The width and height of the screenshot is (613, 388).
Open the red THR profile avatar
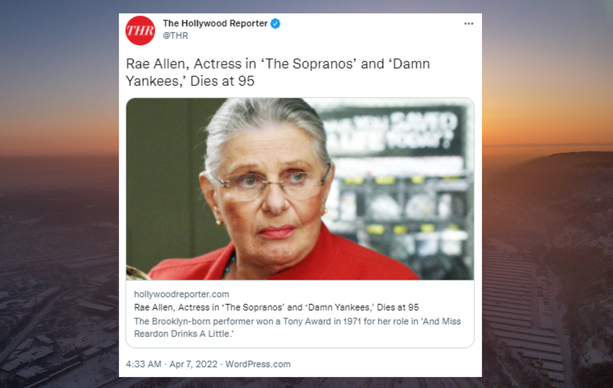140,31
